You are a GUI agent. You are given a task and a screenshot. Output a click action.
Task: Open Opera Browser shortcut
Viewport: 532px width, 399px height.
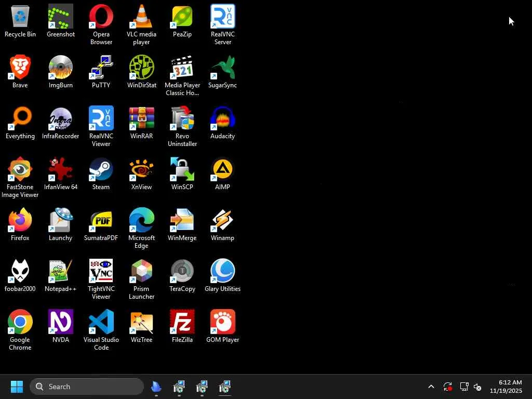[x=101, y=25]
